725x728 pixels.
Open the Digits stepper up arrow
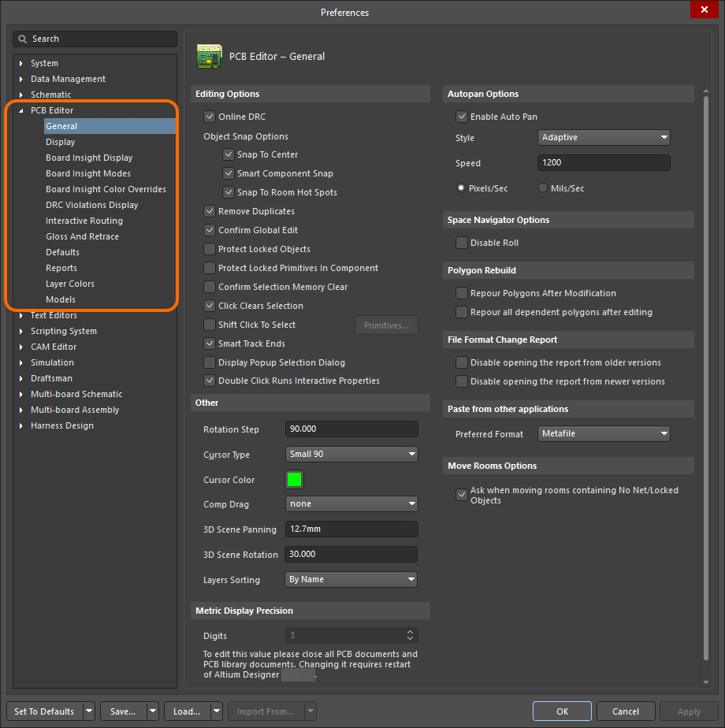pyautogui.click(x=409, y=632)
